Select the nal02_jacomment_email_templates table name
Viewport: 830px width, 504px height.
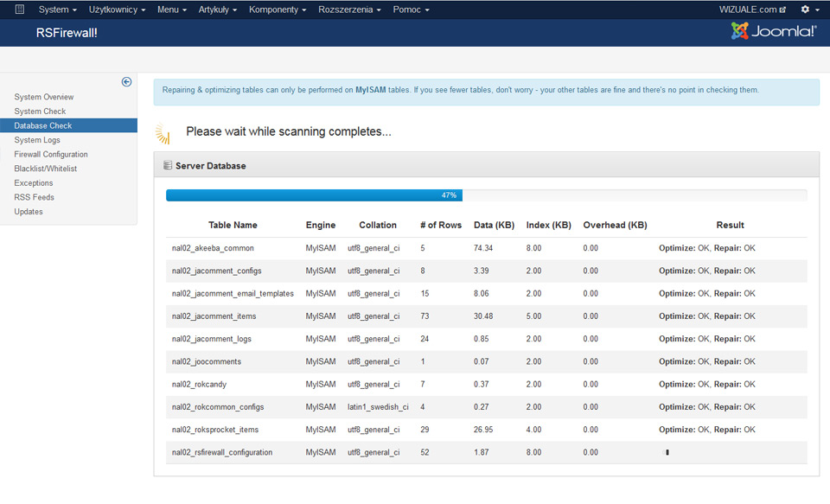tap(233, 293)
